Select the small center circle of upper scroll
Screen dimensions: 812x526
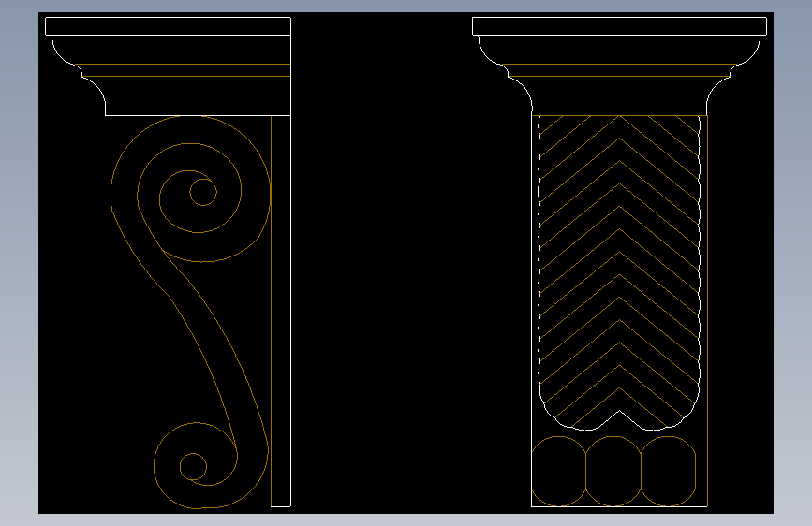(x=203, y=192)
